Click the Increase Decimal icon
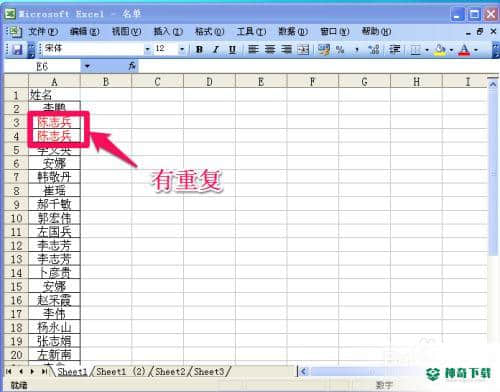The height and width of the screenshot is (392, 500). (374, 50)
